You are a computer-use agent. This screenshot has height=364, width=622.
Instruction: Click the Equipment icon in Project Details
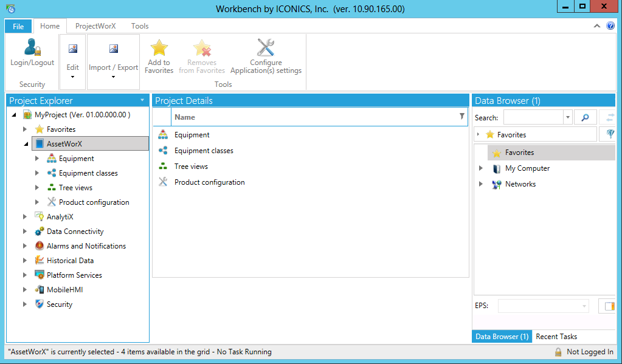[x=163, y=135]
